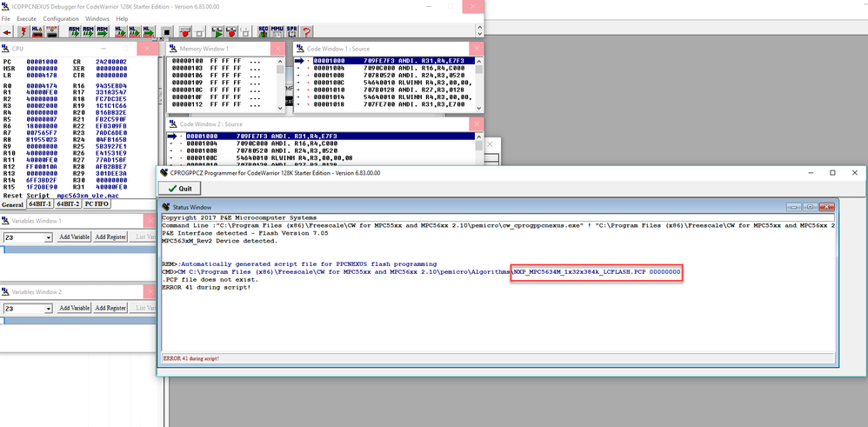Click Reset Script mpc563xm_vle.mac text

(x=61, y=196)
